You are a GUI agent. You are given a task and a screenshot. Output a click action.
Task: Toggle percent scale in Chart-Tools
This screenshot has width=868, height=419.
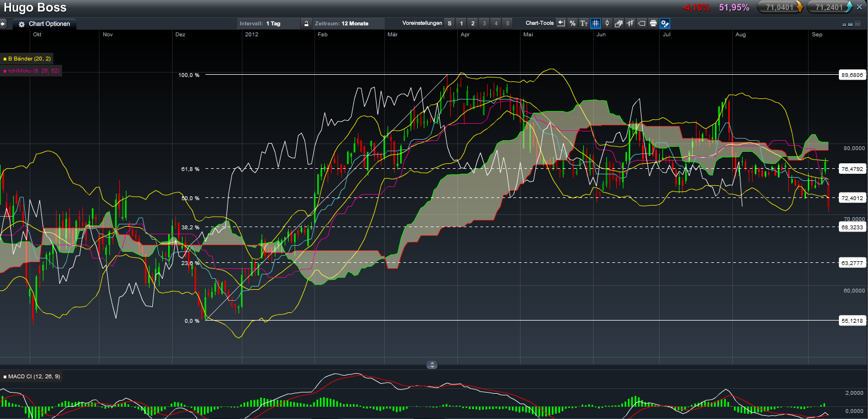[572, 23]
